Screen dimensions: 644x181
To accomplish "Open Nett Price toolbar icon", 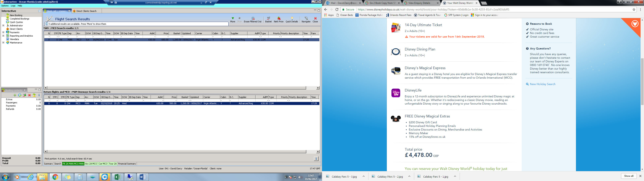I will click(279, 20).
